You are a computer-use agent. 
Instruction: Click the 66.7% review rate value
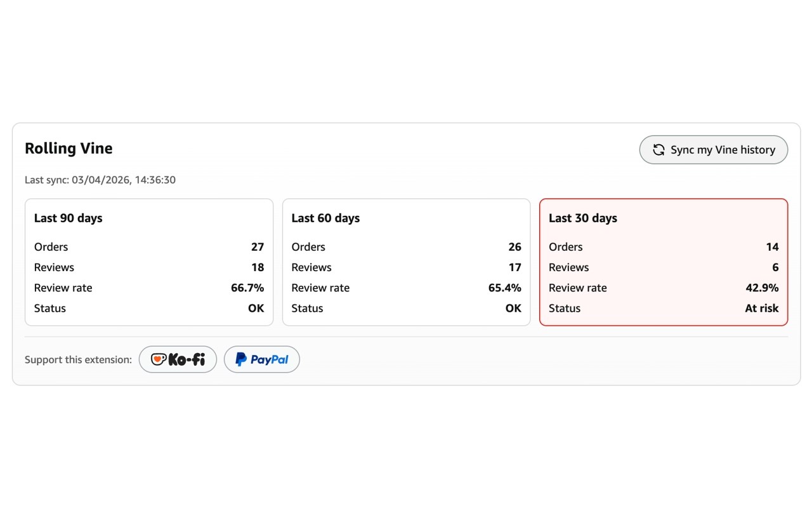click(x=247, y=288)
